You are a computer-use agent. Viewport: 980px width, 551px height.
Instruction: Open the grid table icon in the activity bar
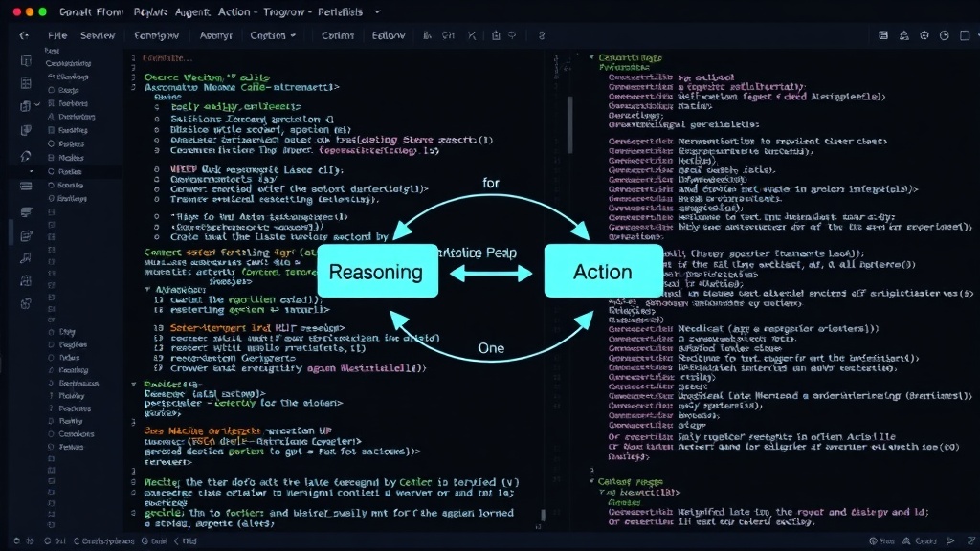[26, 83]
